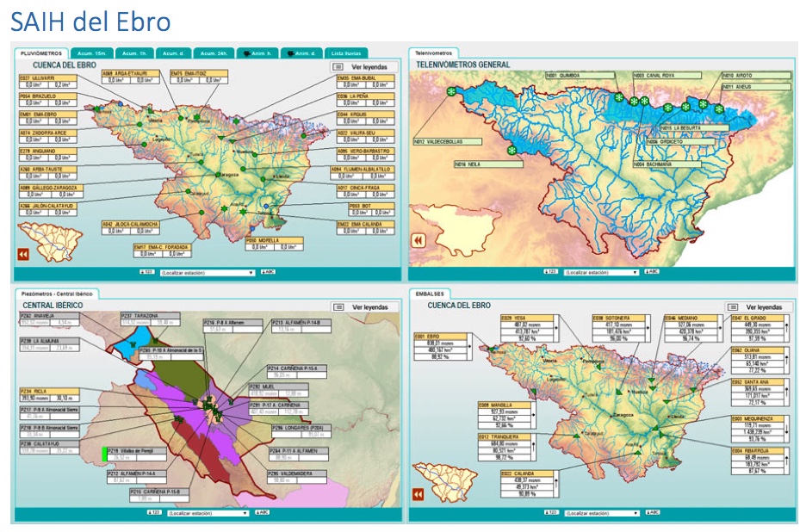
Task: Click the 123 sort button in Piezómetros panel
Action: (x=155, y=512)
